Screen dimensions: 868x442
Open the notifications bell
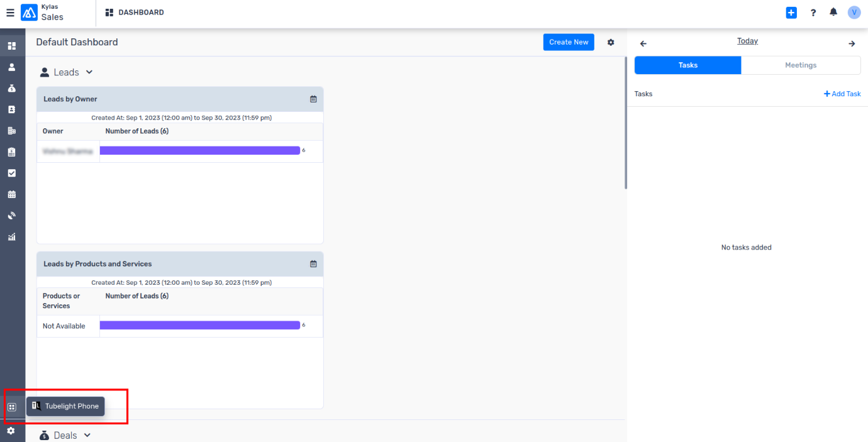coord(833,13)
